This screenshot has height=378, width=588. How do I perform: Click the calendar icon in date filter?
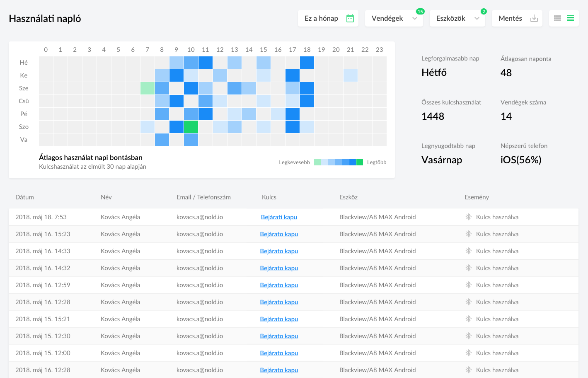coord(350,18)
